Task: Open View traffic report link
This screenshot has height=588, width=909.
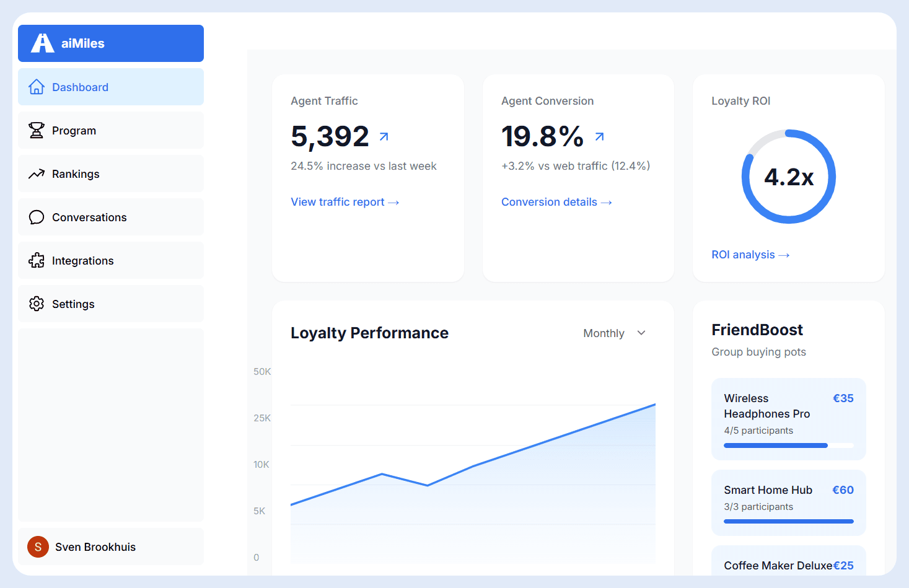Action: coord(345,201)
